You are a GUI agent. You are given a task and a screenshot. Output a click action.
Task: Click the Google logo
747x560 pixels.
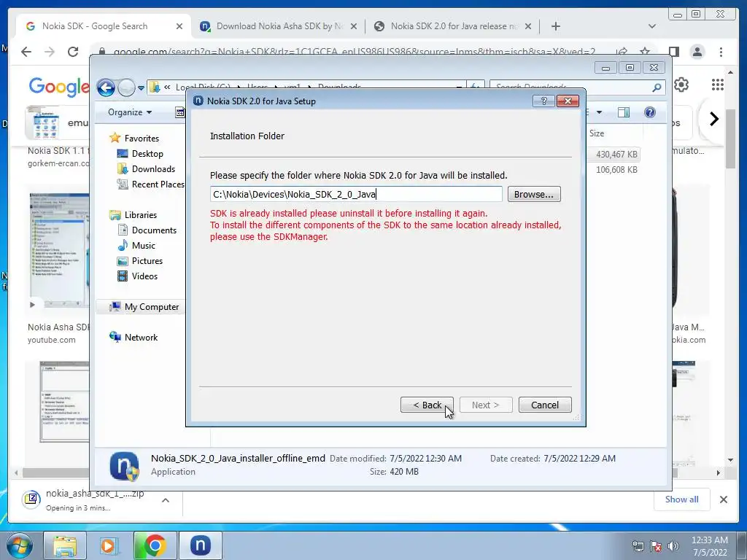coord(59,87)
